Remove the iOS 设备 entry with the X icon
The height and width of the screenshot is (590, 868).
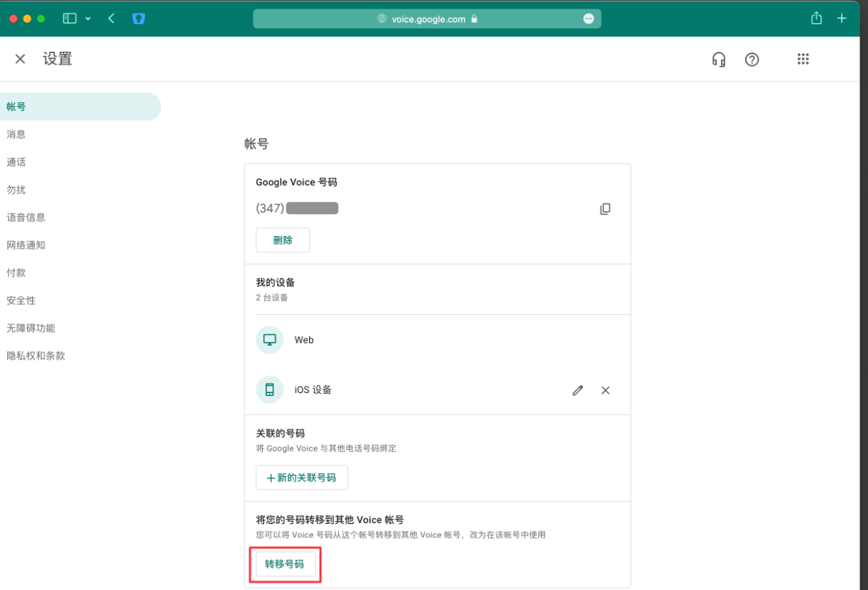(x=605, y=390)
